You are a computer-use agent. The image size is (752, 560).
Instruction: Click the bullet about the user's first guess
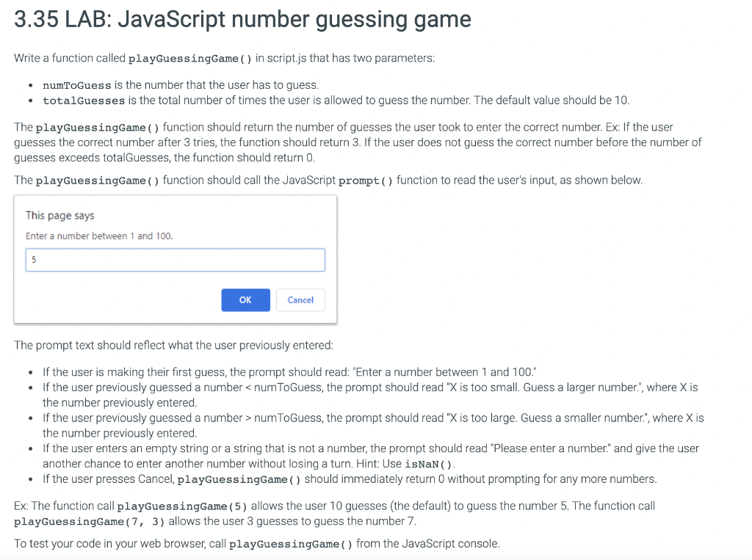click(x=289, y=372)
